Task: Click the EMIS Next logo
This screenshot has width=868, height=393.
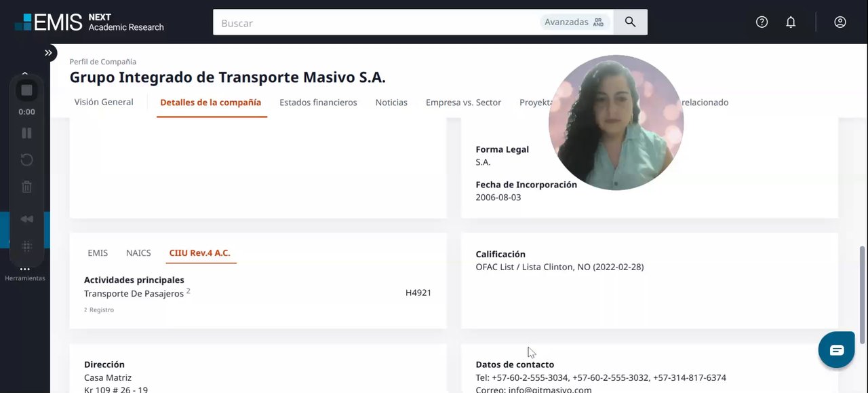Action: [x=90, y=22]
